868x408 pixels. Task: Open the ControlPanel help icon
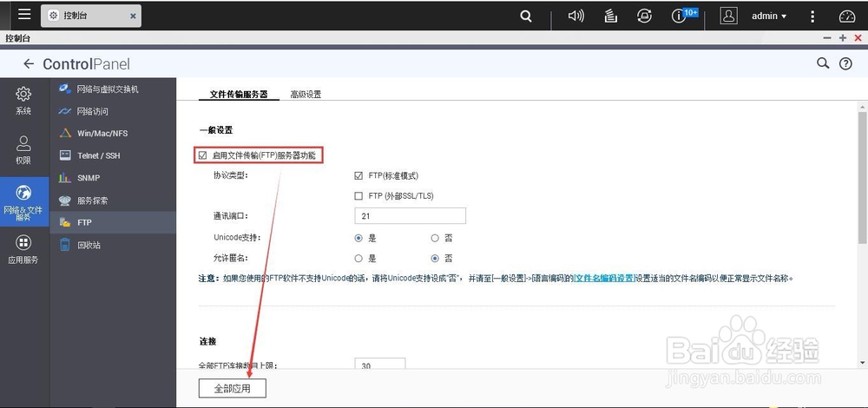pyautogui.click(x=845, y=63)
